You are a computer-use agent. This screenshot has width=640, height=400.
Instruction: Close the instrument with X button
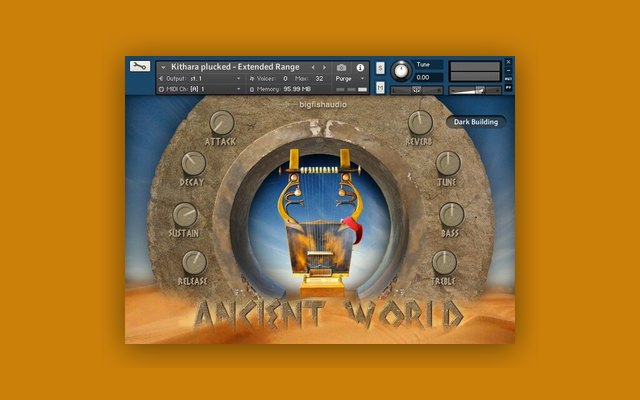[x=509, y=62]
